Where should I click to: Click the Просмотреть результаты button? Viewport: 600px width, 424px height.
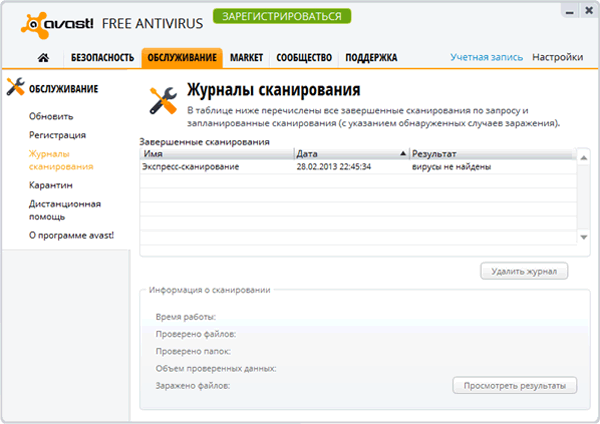(x=515, y=386)
